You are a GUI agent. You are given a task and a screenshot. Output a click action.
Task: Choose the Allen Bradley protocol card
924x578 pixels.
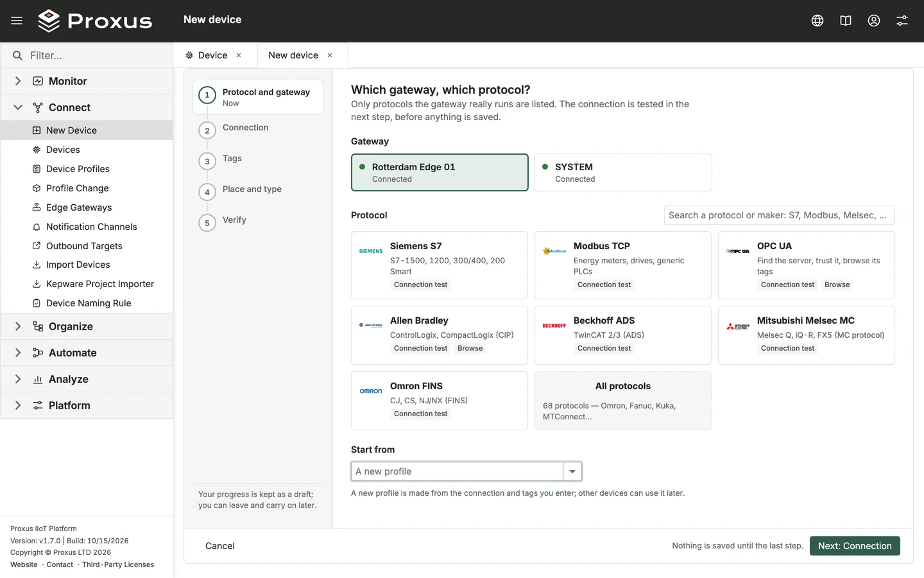pos(440,335)
